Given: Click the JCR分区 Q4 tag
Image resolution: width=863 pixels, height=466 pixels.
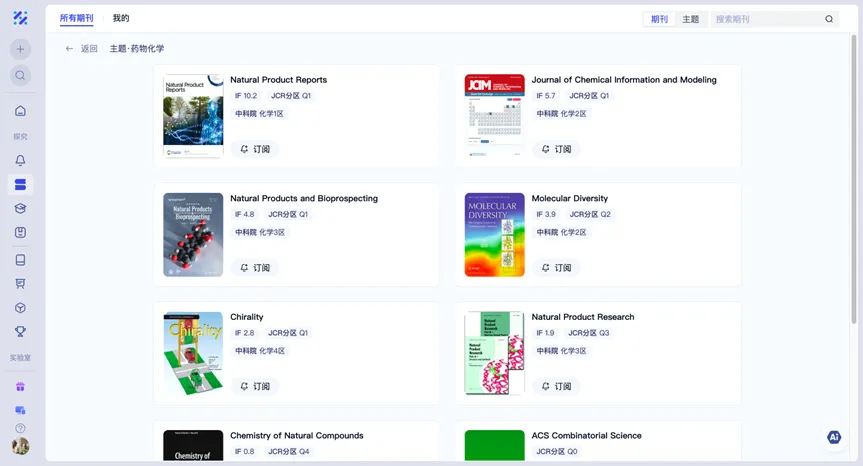Looking at the screenshot, I should 288,452.
